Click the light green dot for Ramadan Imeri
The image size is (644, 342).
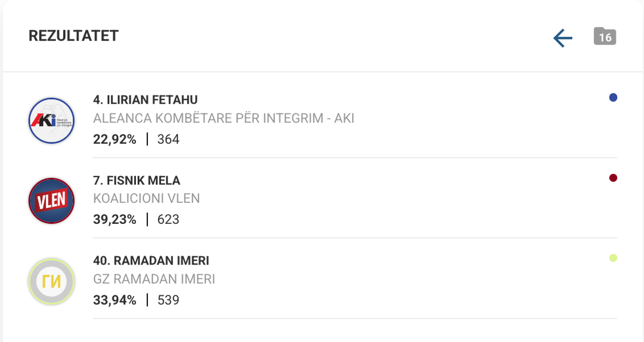click(613, 258)
